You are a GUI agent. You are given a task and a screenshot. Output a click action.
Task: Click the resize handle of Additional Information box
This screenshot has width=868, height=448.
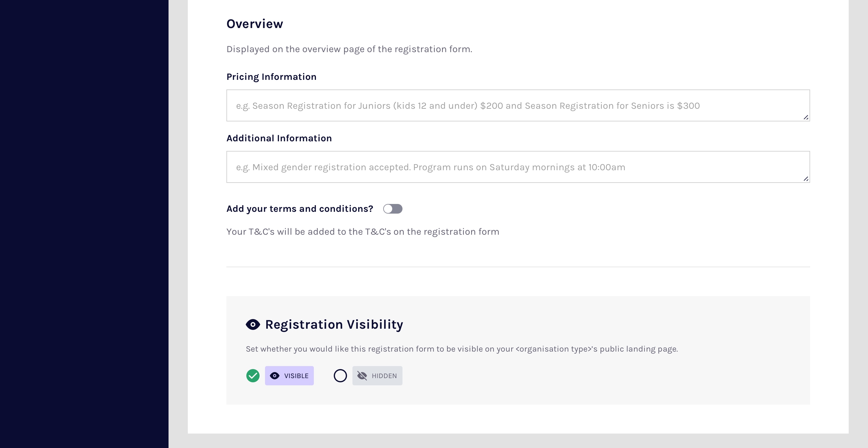pos(806,179)
